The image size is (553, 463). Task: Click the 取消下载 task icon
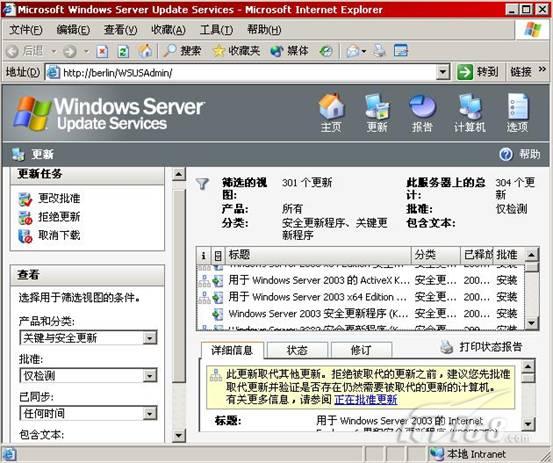(25, 236)
